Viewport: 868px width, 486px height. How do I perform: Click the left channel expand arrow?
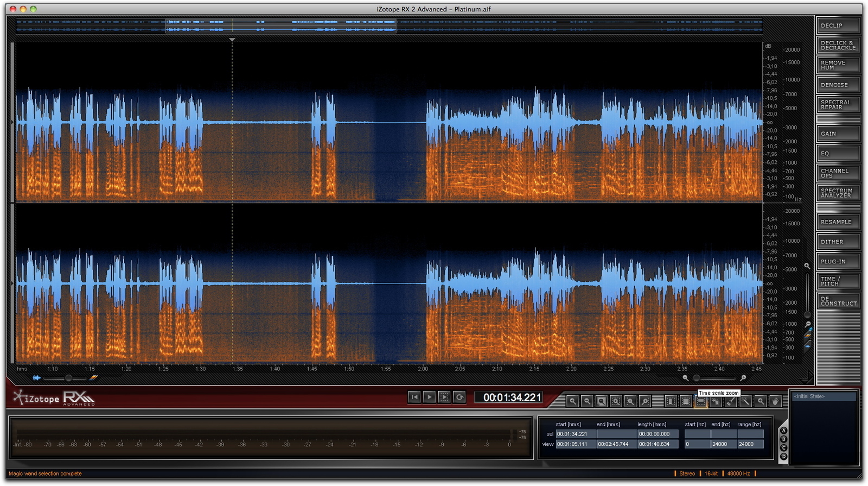point(12,122)
